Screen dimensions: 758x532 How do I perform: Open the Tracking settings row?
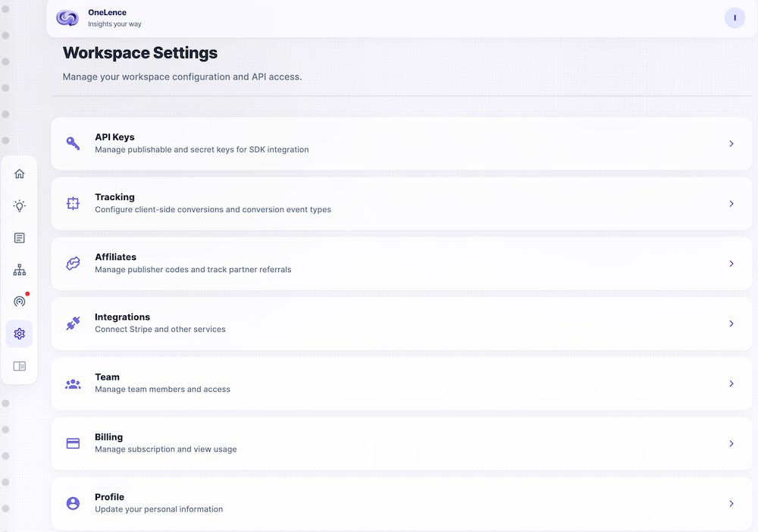point(402,203)
